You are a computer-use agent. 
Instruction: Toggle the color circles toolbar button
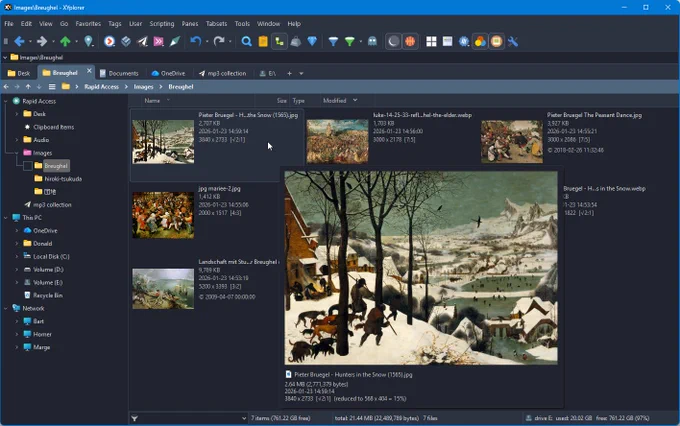pyautogui.click(x=480, y=41)
